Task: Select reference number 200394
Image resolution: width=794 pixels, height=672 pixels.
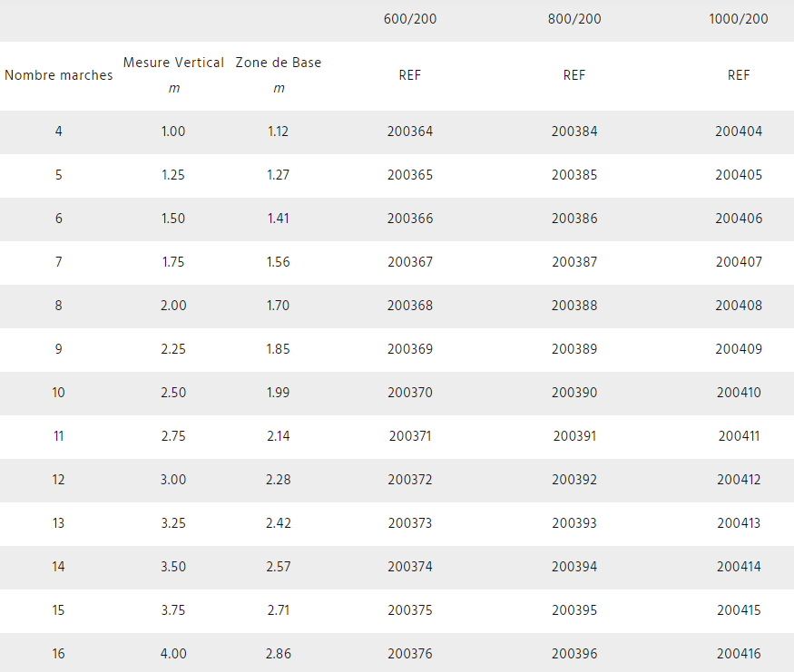Action: click(574, 567)
